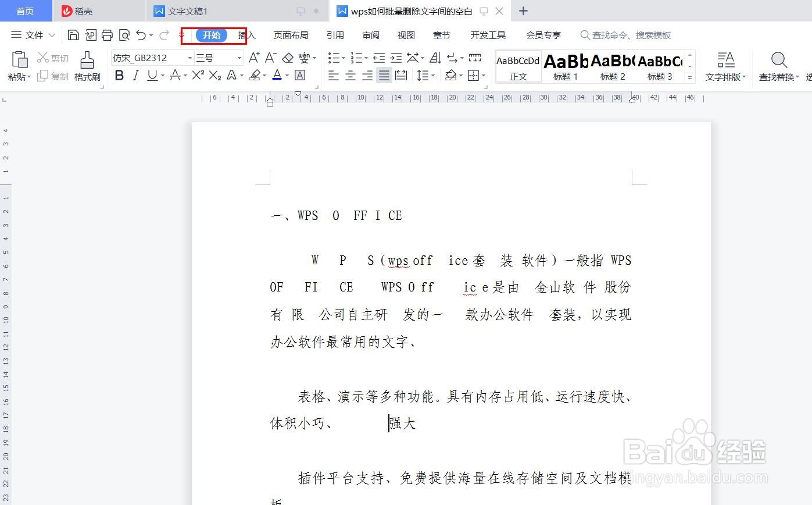Click the Redo arrow icon
This screenshot has width=812, height=505.
(164, 35)
